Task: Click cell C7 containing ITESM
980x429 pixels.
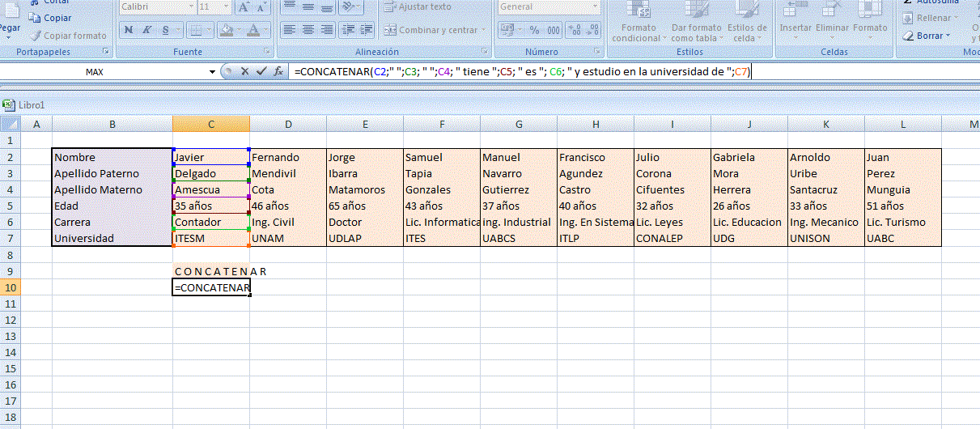Action: pyautogui.click(x=210, y=238)
